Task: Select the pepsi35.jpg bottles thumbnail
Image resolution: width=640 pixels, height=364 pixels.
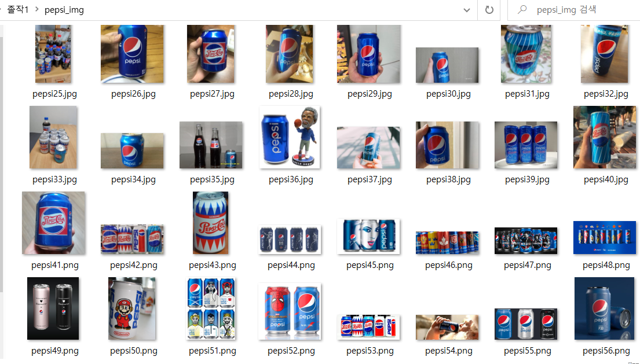Action: pyautogui.click(x=211, y=145)
